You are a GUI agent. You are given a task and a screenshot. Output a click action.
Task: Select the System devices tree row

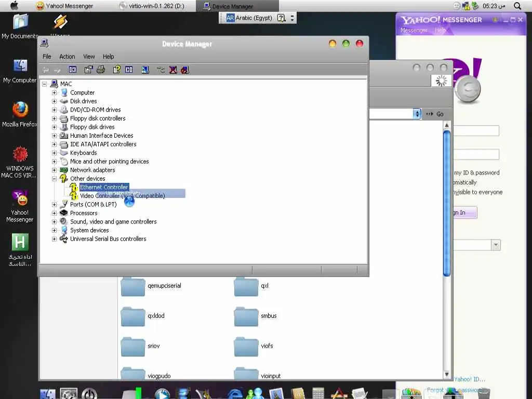pyautogui.click(x=89, y=230)
